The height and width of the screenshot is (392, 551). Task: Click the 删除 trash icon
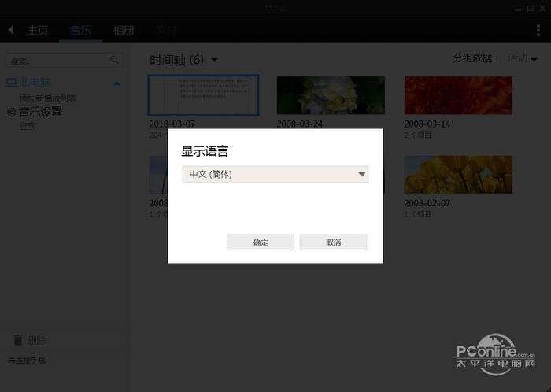[18, 340]
